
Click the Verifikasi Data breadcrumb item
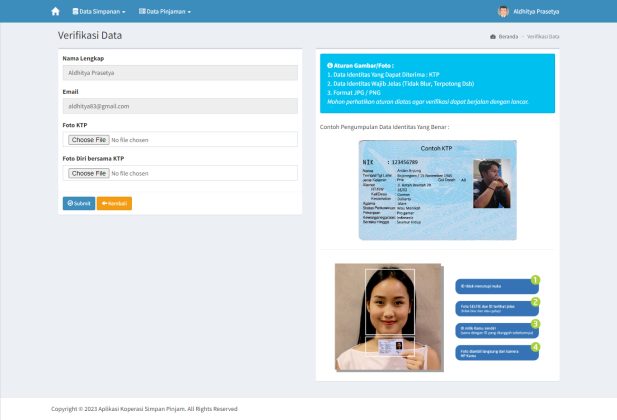click(543, 36)
